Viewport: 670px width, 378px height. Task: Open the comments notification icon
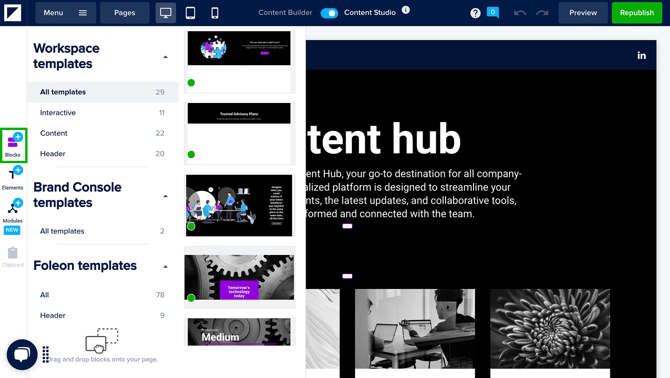tap(493, 12)
